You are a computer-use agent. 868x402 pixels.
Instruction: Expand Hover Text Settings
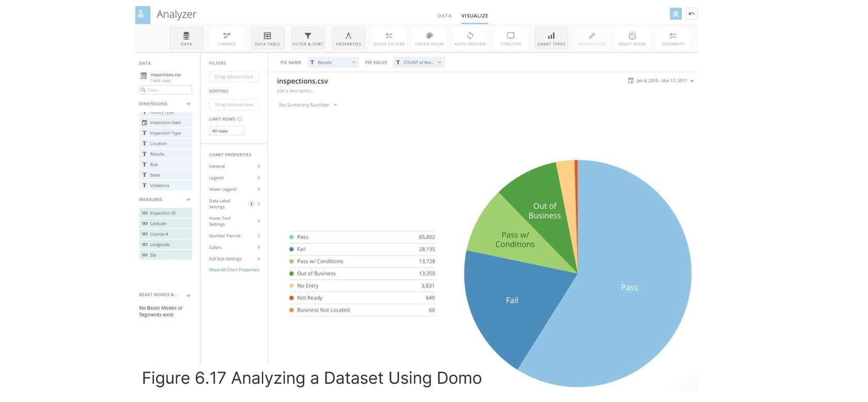pos(235,221)
